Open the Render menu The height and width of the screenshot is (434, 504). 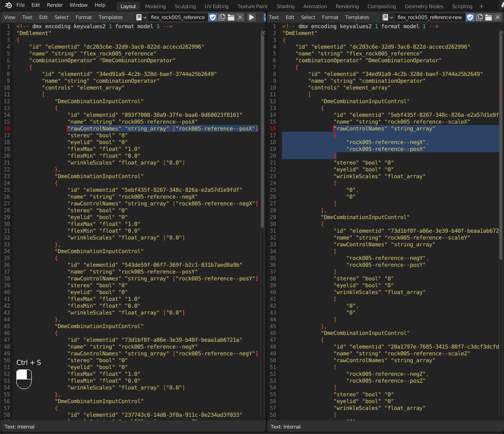(x=55, y=5)
